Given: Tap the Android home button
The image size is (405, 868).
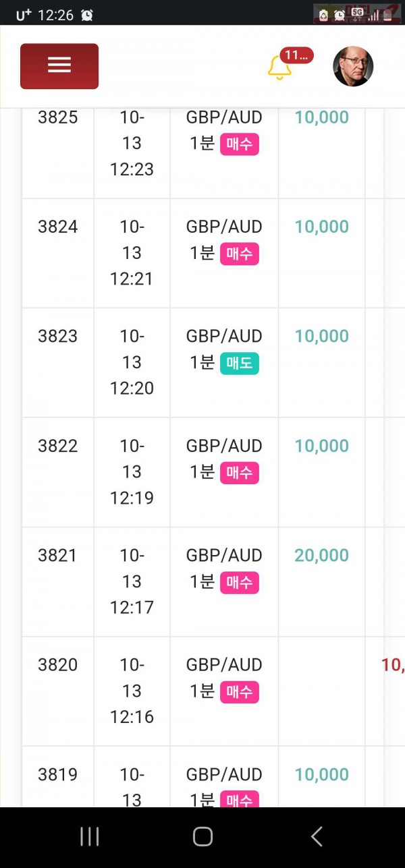Looking at the screenshot, I should (x=202, y=837).
